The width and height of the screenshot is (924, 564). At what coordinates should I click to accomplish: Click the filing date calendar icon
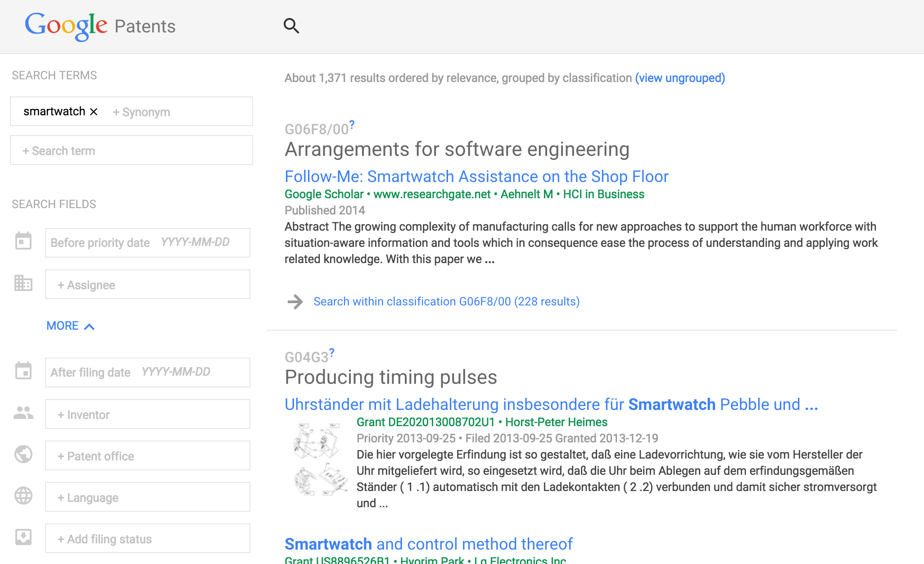(23, 371)
